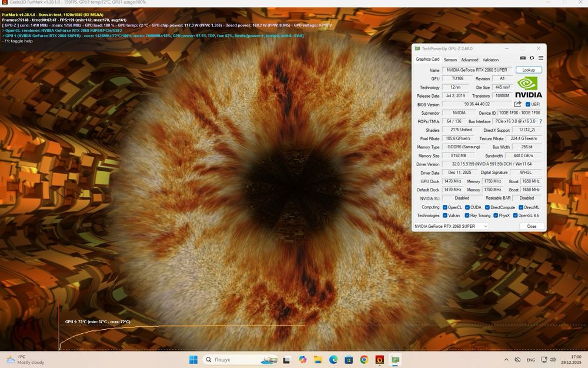Click the Memory Size 8192 MB field
The image size is (588, 368).
point(458,155)
